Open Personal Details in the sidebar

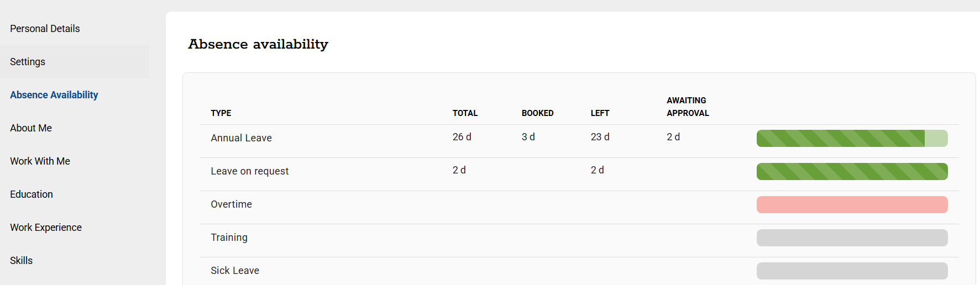click(x=45, y=29)
